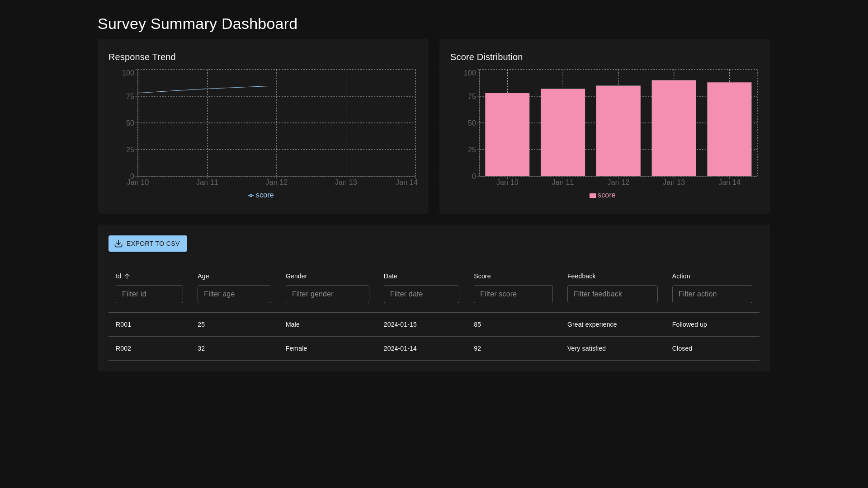Click the Filter score input box
This screenshot has height=488, width=868.
coord(513,294)
